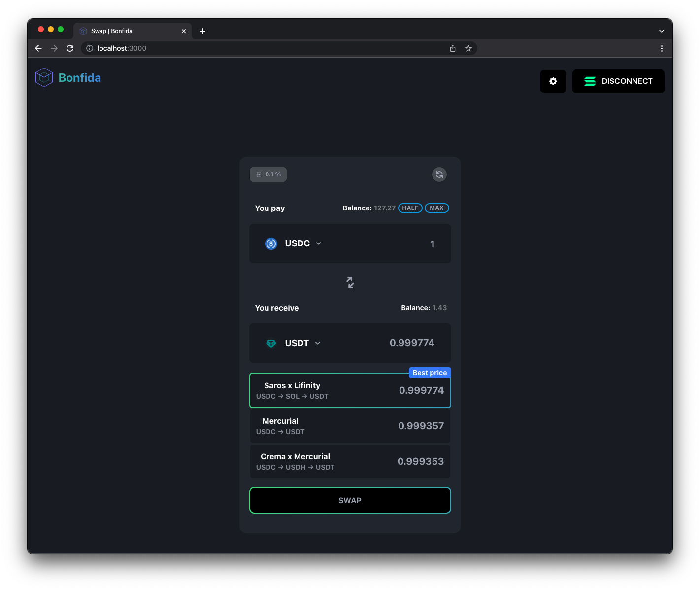View site information icon
The image size is (700, 590).
coord(90,48)
